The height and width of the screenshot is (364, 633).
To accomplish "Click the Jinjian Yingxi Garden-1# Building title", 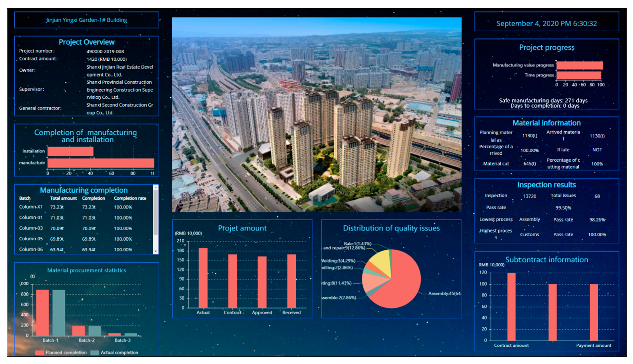I will coord(86,20).
